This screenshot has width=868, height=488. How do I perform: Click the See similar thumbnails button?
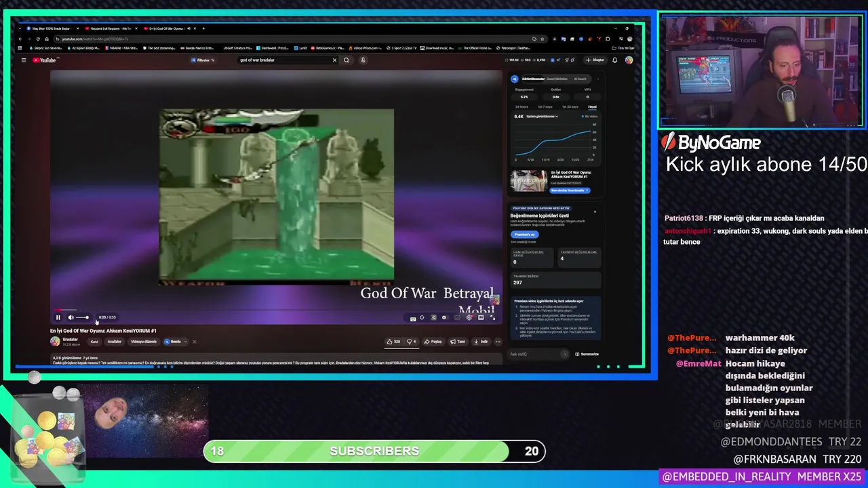pos(570,190)
